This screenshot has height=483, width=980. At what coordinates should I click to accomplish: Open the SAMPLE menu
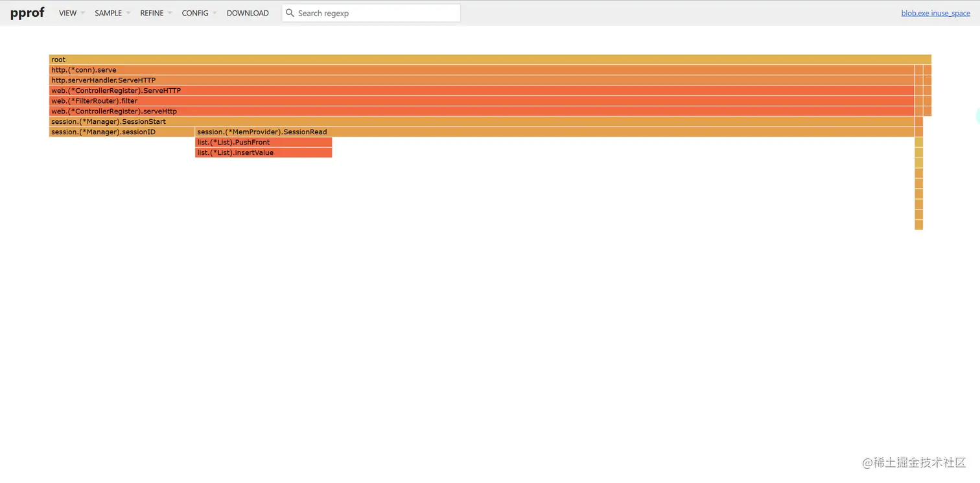coord(112,13)
